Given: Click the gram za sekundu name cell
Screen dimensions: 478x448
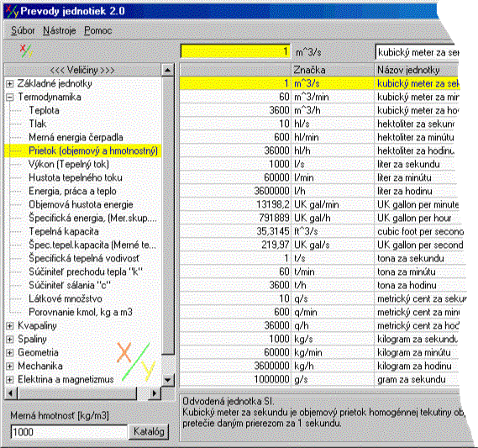Looking at the screenshot, I should click(417, 379).
